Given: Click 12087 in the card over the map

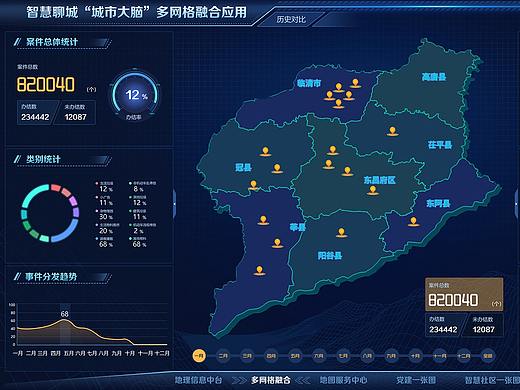Looking at the screenshot, I should pyautogui.click(x=483, y=329).
